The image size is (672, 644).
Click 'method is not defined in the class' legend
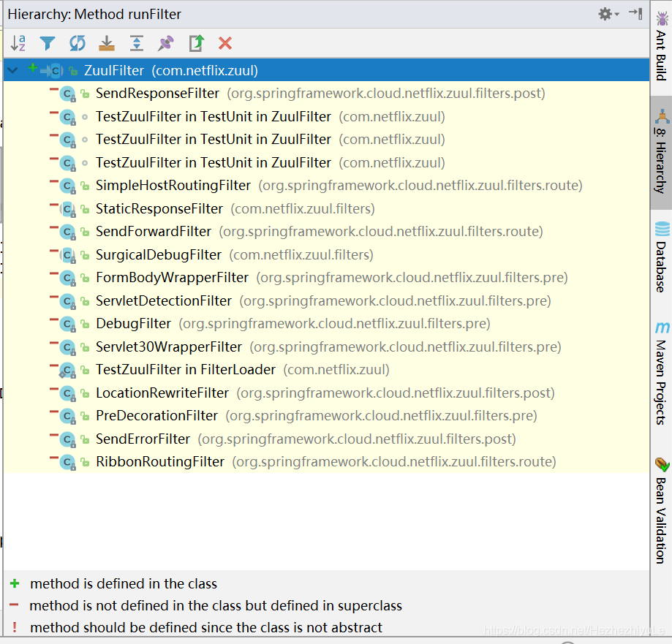coord(216,605)
